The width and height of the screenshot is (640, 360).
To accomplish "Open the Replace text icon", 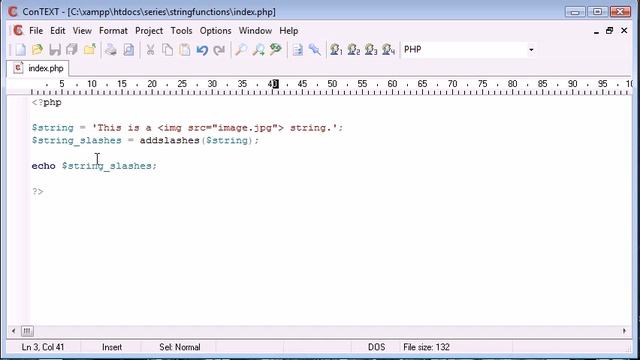I will [276, 50].
